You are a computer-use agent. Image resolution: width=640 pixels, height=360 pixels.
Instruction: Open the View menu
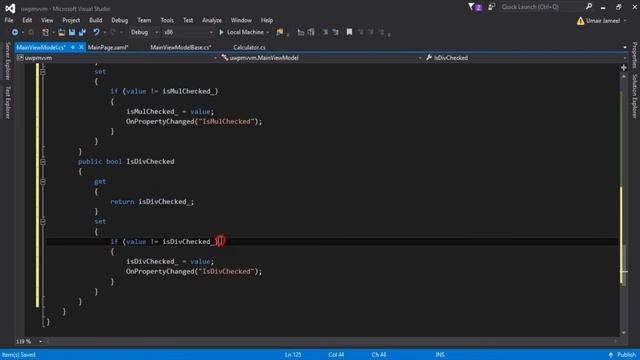click(x=47, y=20)
